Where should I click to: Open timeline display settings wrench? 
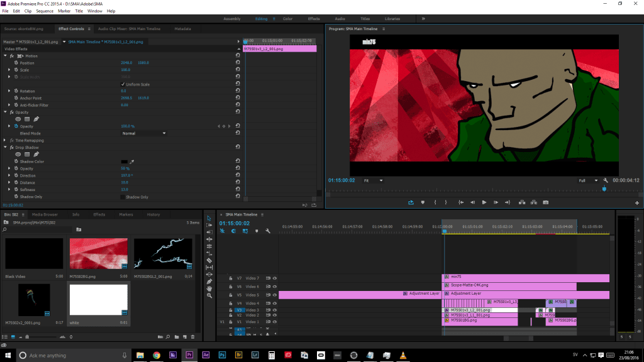pyautogui.click(x=268, y=231)
